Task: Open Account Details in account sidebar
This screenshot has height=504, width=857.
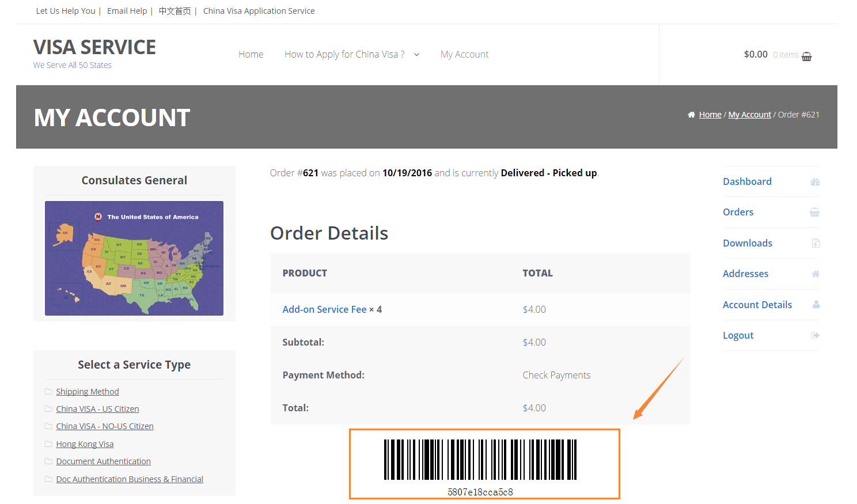Action: click(x=757, y=305)
